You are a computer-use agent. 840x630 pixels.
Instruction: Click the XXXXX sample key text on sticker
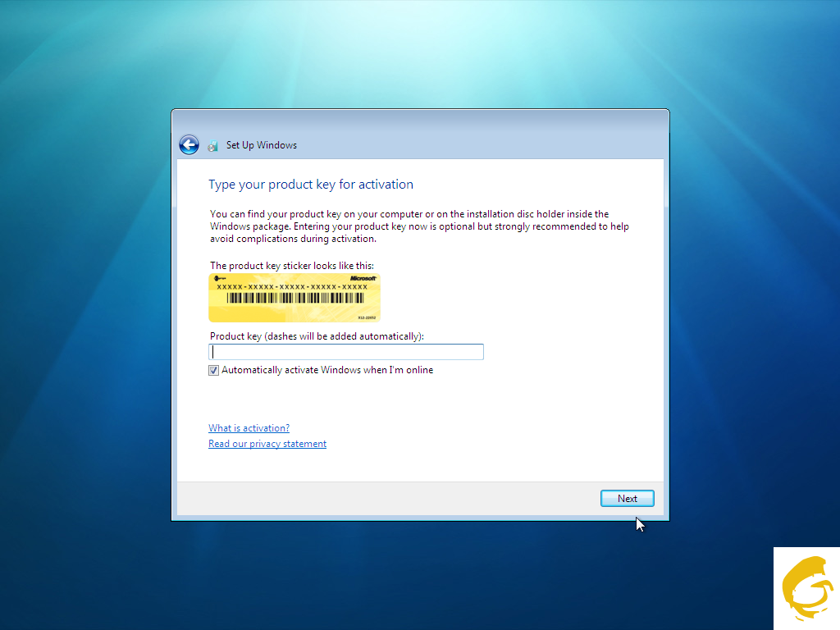coord(291,287)
